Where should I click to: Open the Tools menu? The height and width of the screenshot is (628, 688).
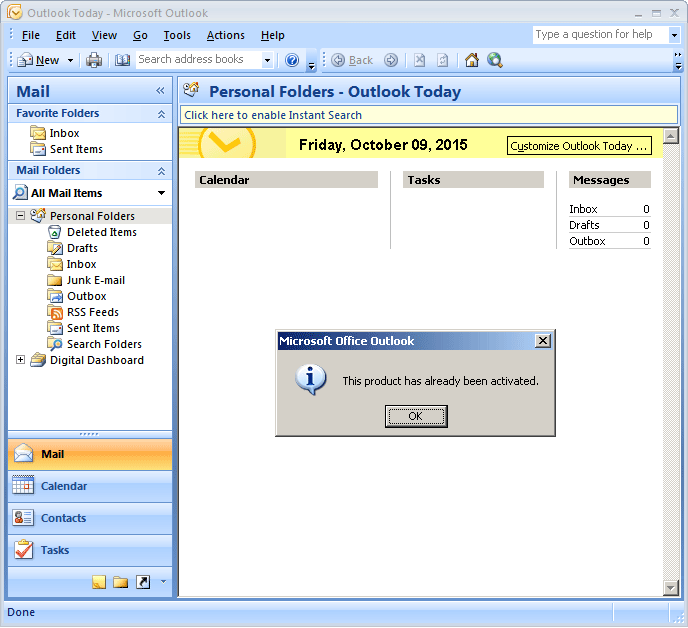177,35
